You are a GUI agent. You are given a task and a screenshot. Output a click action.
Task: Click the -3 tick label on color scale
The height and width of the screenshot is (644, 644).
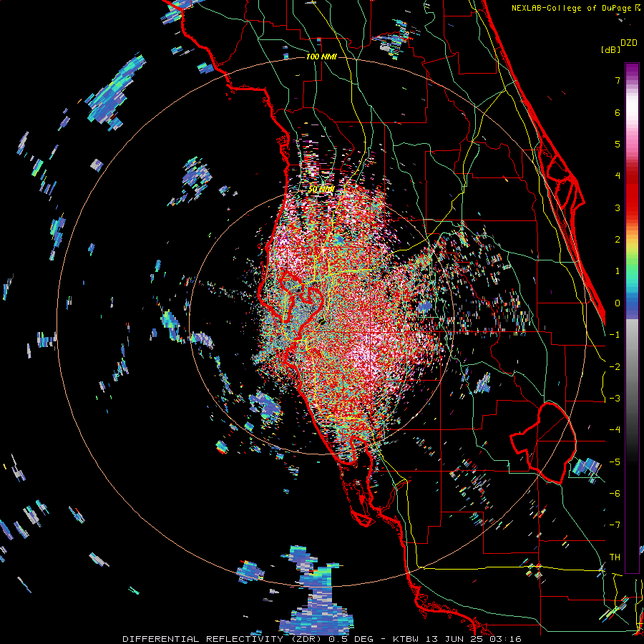pos(615,399)
